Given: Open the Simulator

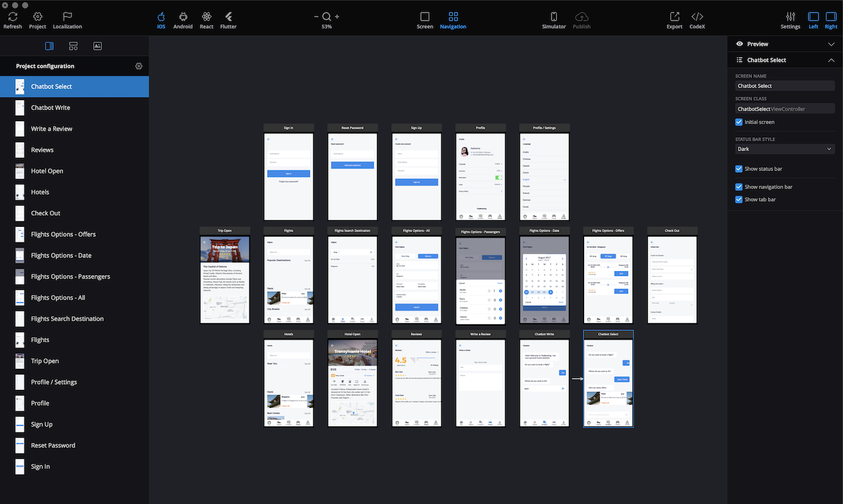Looking at the screenshot, I should click(x=554, y=20).
